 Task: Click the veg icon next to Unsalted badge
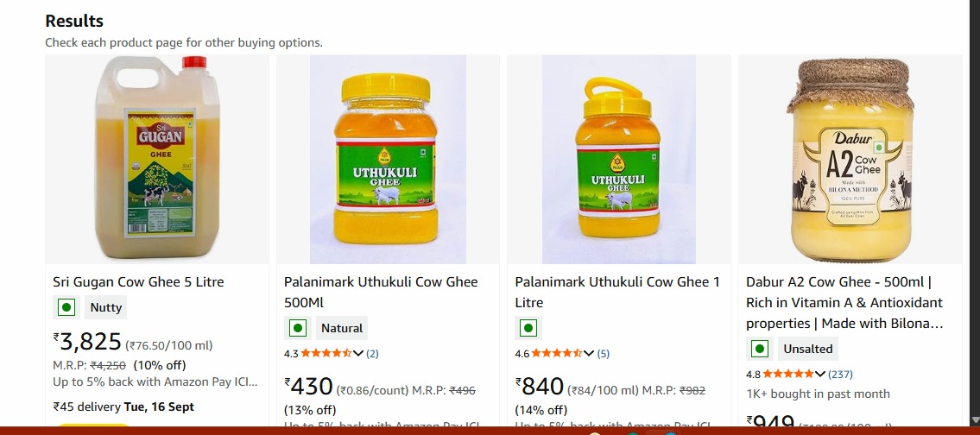coord(759,349)
